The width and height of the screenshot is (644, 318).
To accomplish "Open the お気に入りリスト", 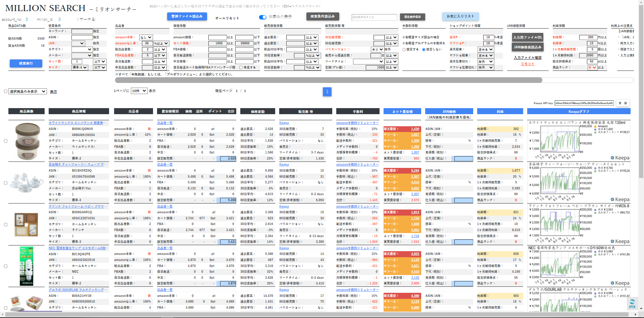I will click(460, 16).
